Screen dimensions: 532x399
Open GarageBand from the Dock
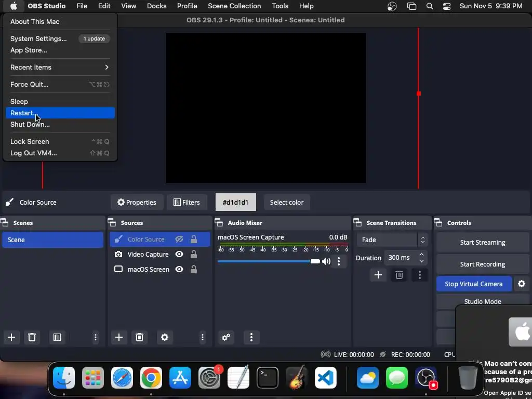point(297,378)
